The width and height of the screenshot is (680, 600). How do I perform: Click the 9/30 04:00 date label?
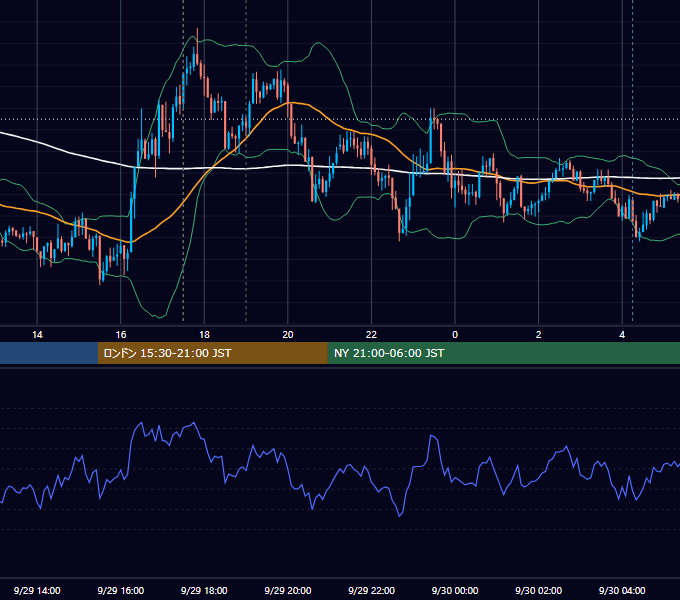point(622,590)
